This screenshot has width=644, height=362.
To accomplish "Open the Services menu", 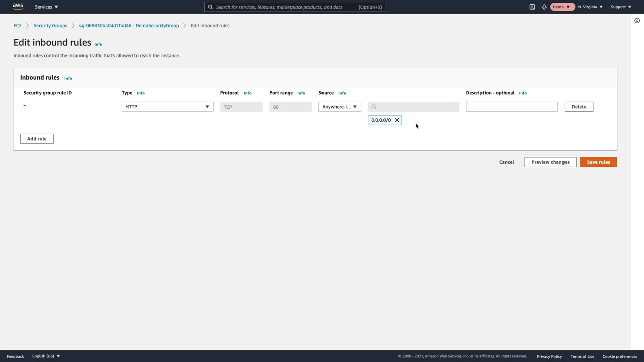I will pyautogui.click(x=46, y=7).
